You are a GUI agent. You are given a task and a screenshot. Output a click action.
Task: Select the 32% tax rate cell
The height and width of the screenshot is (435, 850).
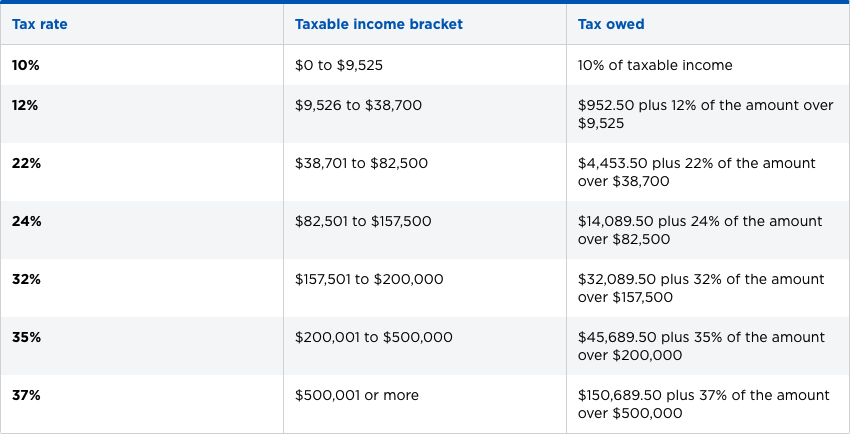point(26,279)
